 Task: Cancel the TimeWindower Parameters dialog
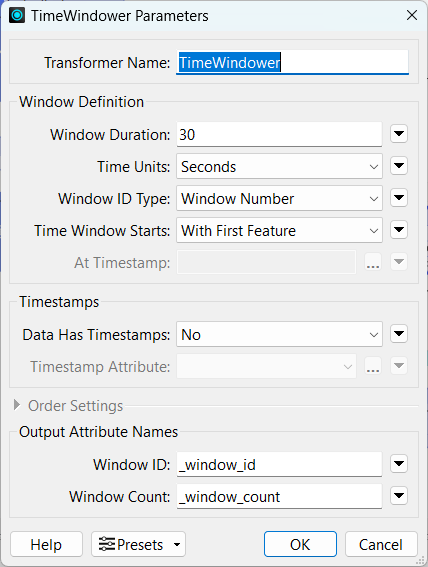click(x=381, y=544)
